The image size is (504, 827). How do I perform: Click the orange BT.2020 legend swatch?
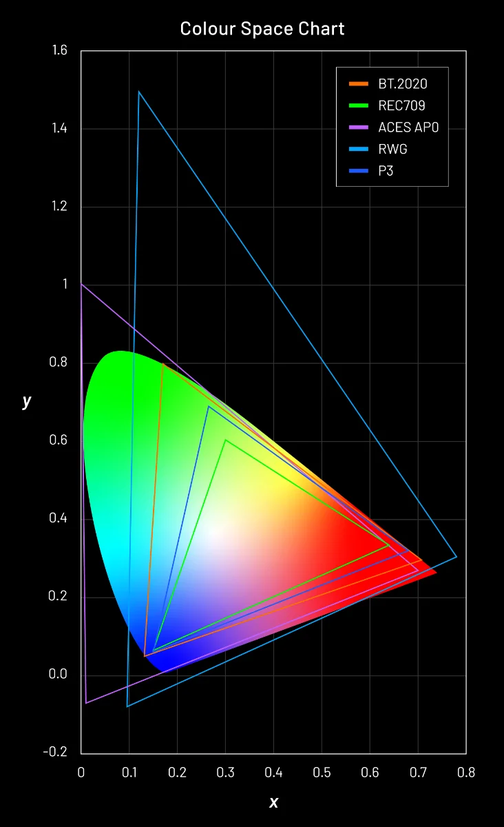tap(359, 84)
